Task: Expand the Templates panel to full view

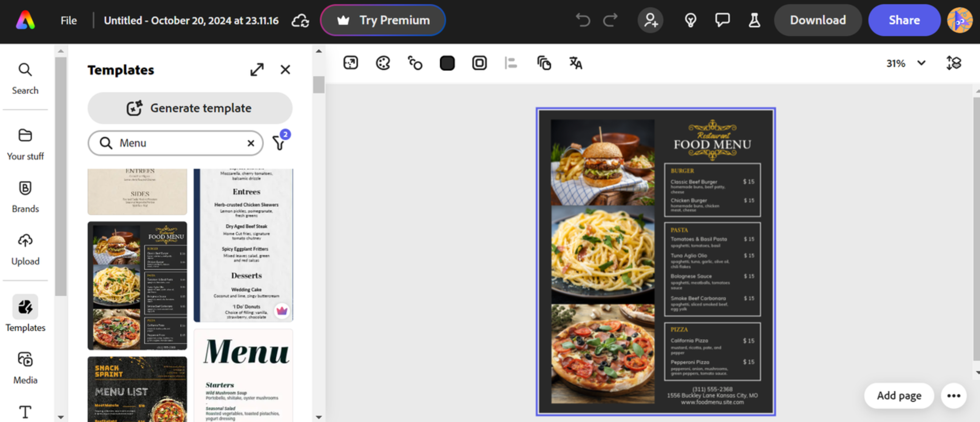Action: click(257, 70)
